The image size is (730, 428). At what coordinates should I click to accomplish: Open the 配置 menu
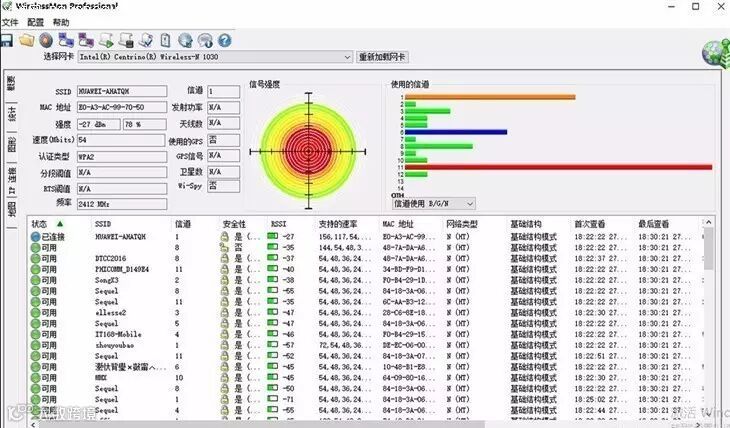coord(35,22)
